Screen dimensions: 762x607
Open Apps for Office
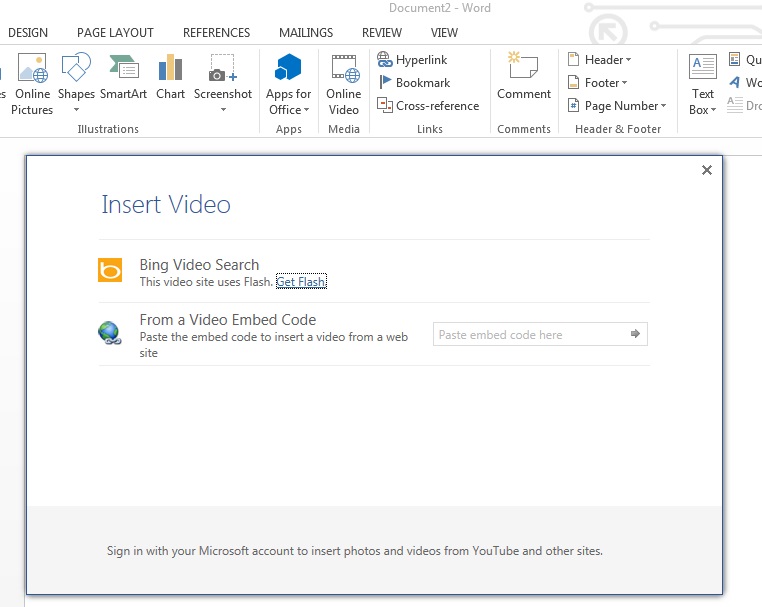click(x=289, y=84)
